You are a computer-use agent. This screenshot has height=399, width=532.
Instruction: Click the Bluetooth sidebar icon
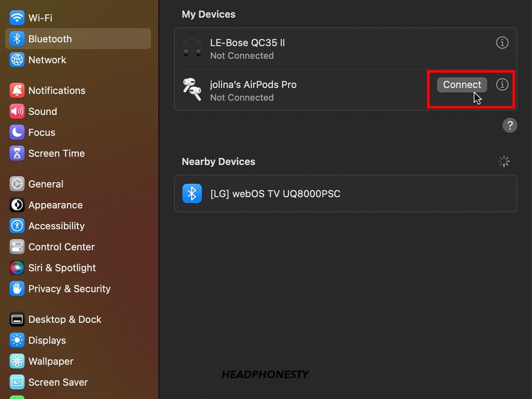pos(17,39)
